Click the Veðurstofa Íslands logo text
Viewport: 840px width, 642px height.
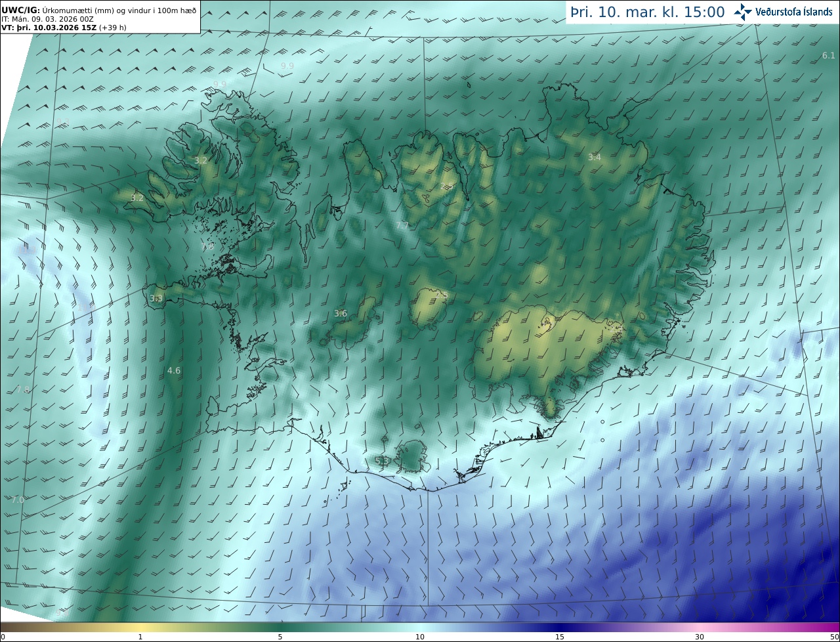794,12
